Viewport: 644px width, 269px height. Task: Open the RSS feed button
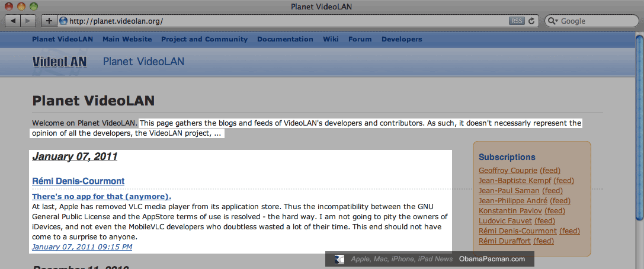tap(516, 21)
